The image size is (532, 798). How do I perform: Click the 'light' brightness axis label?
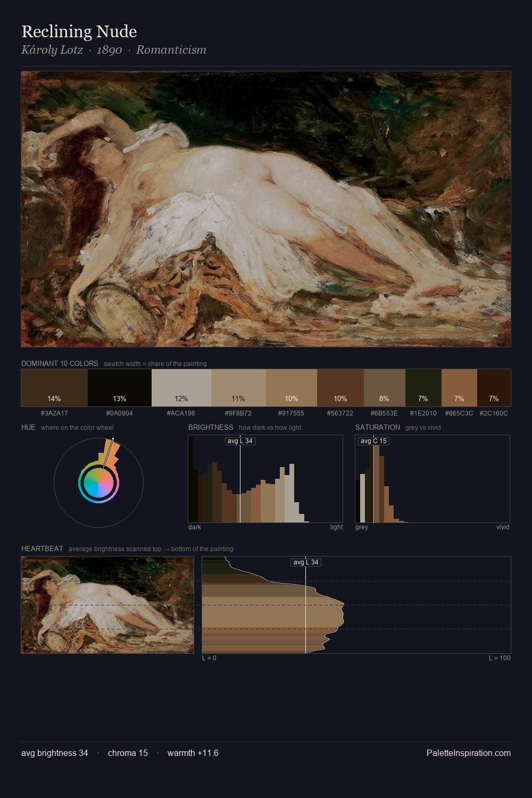(x=336, y=527)
